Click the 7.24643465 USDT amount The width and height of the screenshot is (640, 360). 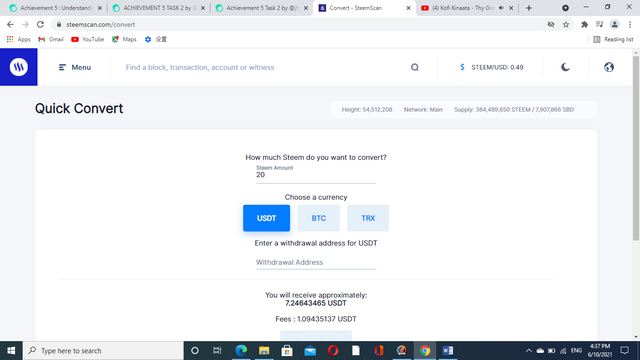click(x=316, y=303)
